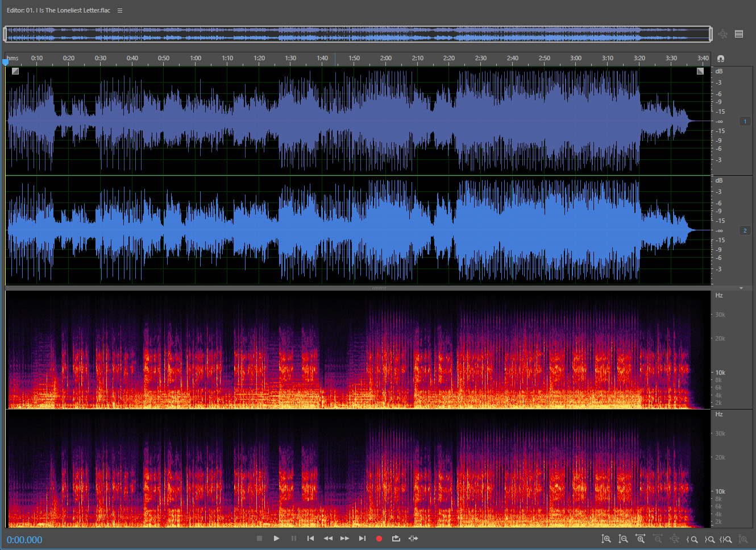Screen dimensions: 756x550
Task: Click the fade-out handle at waveform top-right
Action: 700,71
